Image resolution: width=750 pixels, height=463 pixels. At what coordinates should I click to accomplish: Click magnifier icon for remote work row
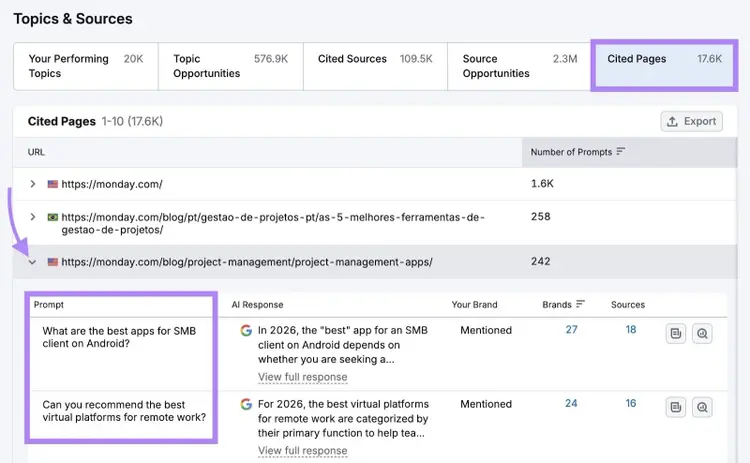tap(702, 407)
